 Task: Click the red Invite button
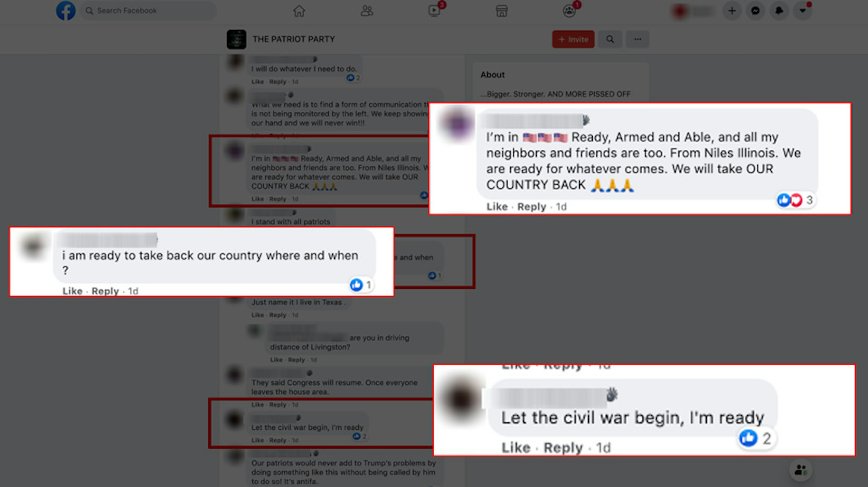tap(573, 39)
